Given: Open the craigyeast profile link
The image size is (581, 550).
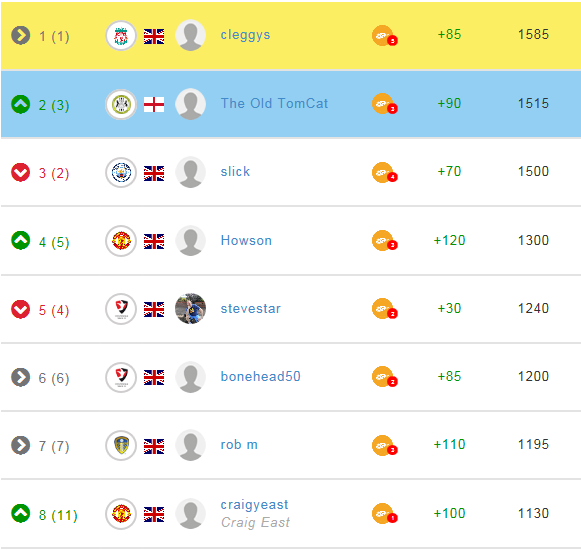Looking at the screenshot, I should (254, 505).
